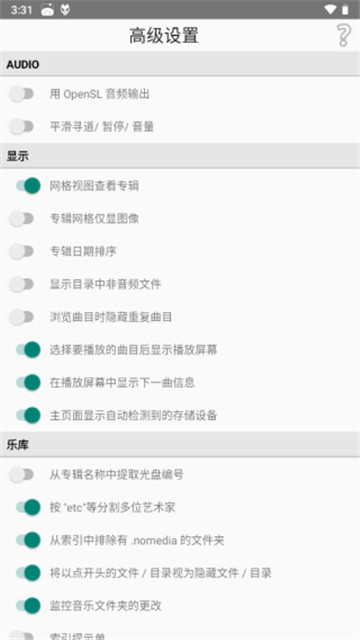360x640 pixels.
Task: Tap the battery icon in status bar
Action: (345, 10)
